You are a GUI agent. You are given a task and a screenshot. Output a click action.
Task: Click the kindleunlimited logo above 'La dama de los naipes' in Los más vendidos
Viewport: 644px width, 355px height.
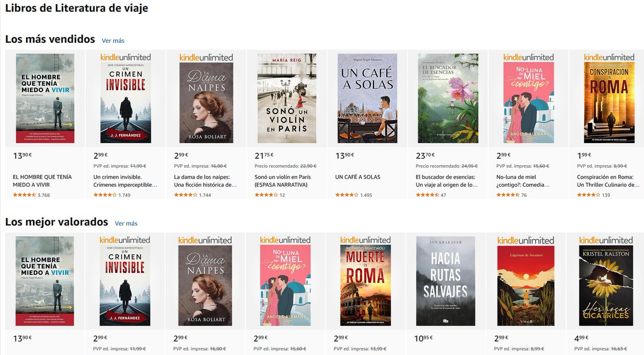tap(206, 57)
